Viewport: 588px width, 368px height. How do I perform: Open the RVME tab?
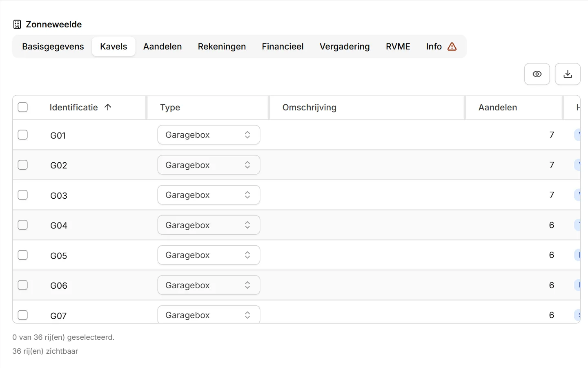point(398,47)
